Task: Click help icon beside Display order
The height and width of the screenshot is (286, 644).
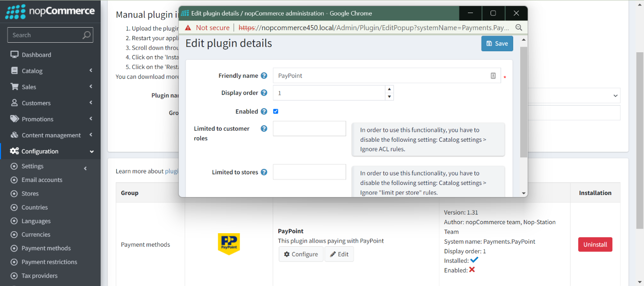Action: (264, 93)
